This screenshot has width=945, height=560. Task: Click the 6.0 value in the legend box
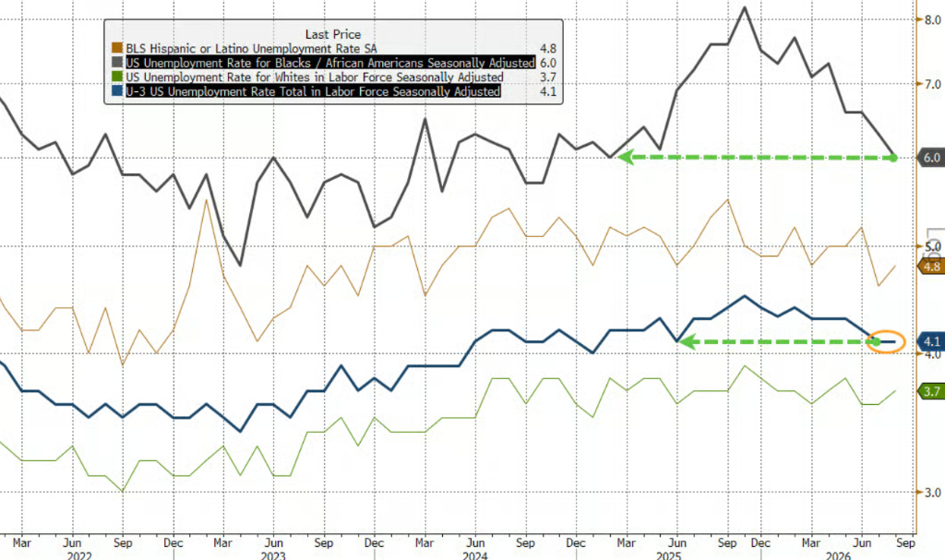[548, 63]
